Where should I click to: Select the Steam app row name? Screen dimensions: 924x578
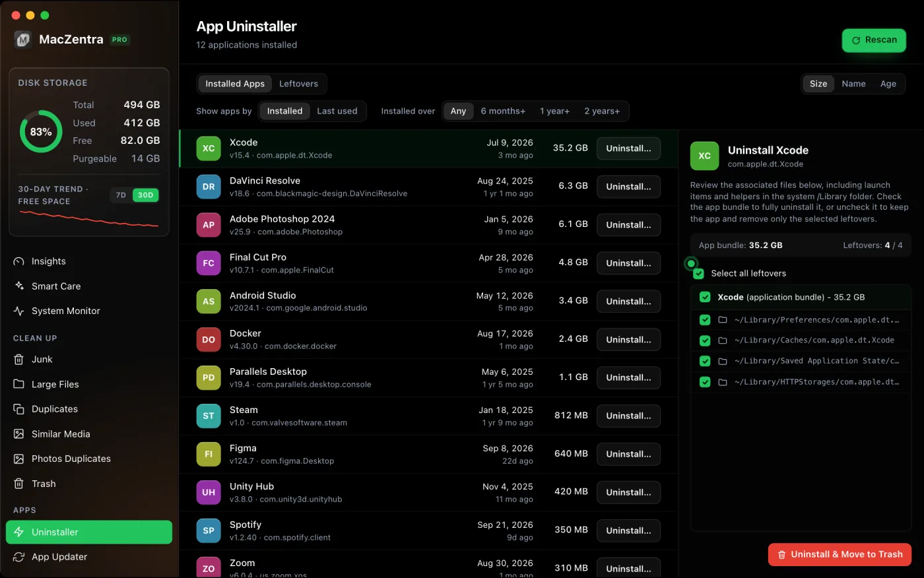[x=244, y=410]
